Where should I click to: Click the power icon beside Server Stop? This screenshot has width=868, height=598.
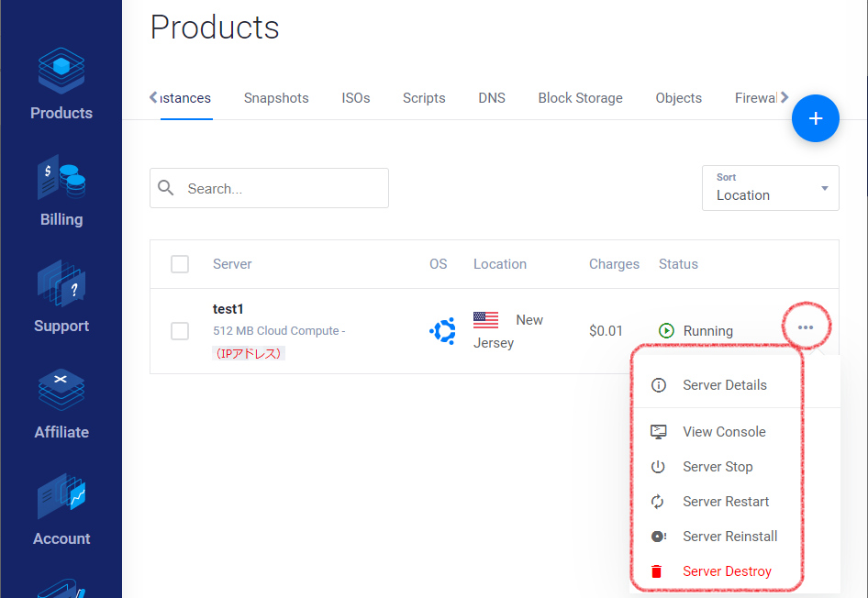[658, 467]
